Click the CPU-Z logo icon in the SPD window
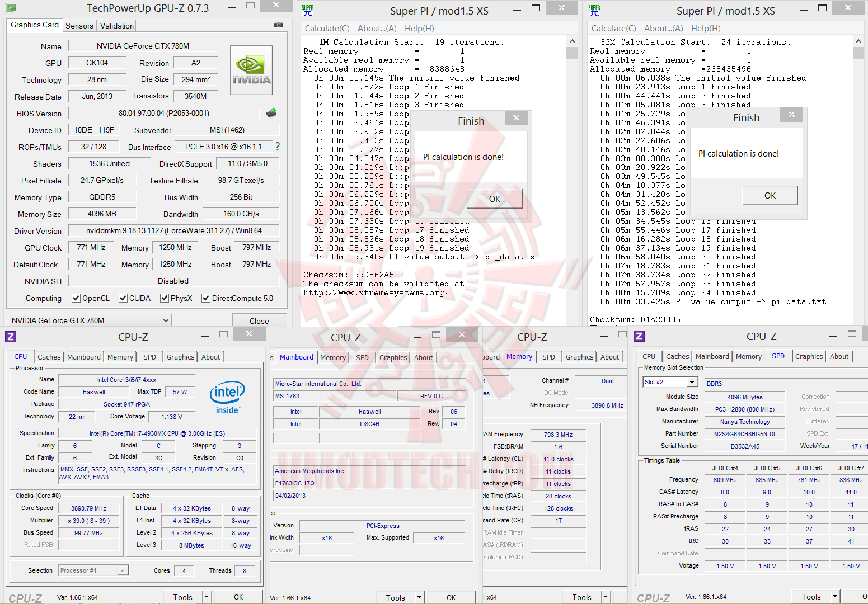This screenshot has height=604, width=868. point(639,336)
